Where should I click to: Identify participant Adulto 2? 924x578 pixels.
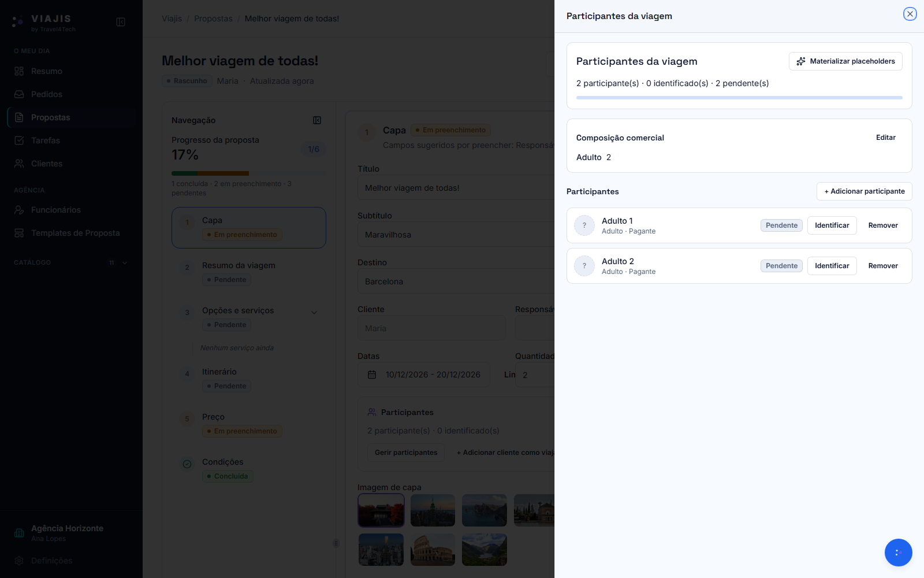832,266
